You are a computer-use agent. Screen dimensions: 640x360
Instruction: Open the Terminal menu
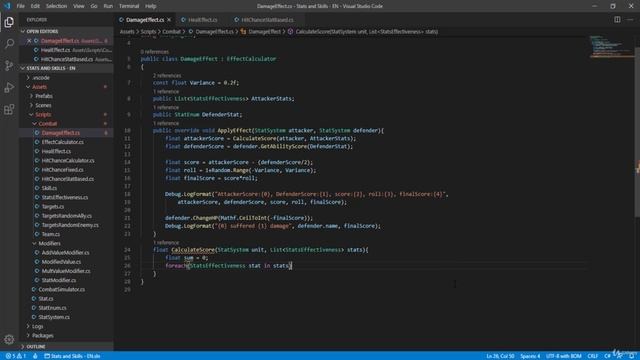tap(129, 6)
